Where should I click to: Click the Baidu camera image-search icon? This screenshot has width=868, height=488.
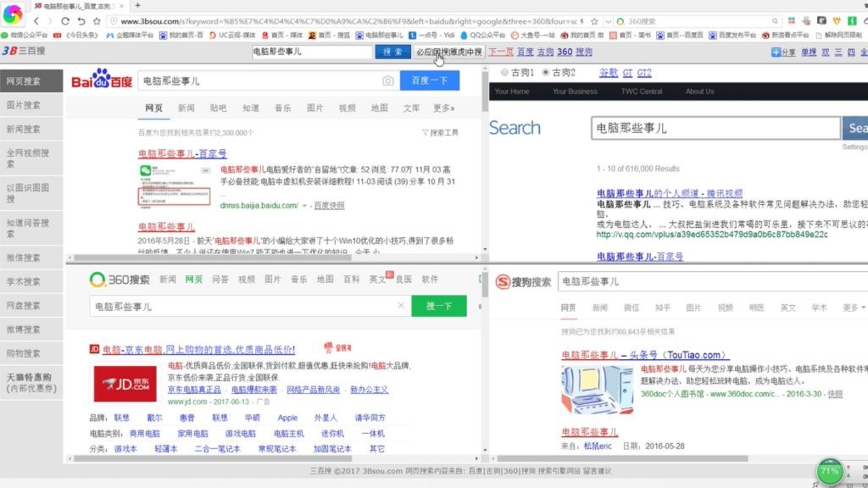click(387, 81)
